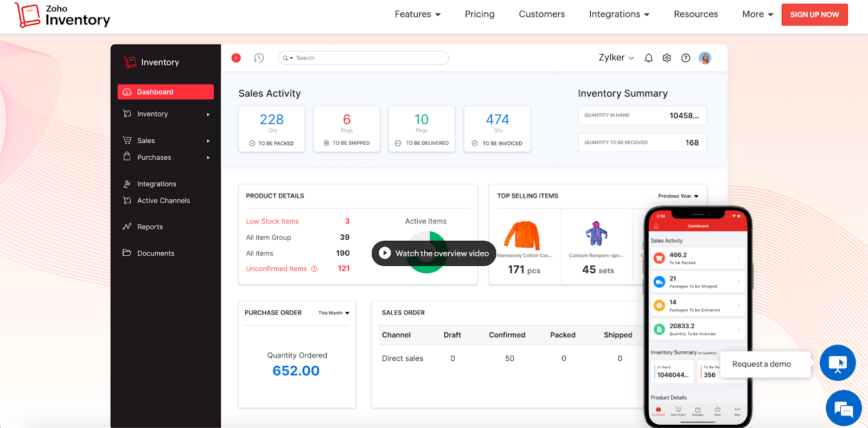This screenshot has width=868, height=428.
Task: Open the search filter dropdown arrow
Action: [x=291, y=58]
